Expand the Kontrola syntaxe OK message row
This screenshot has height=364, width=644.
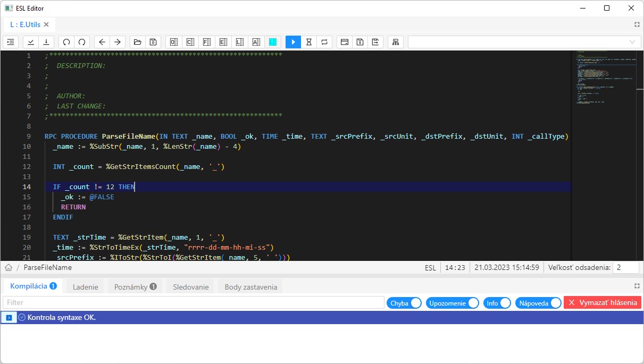click(9, 317)
